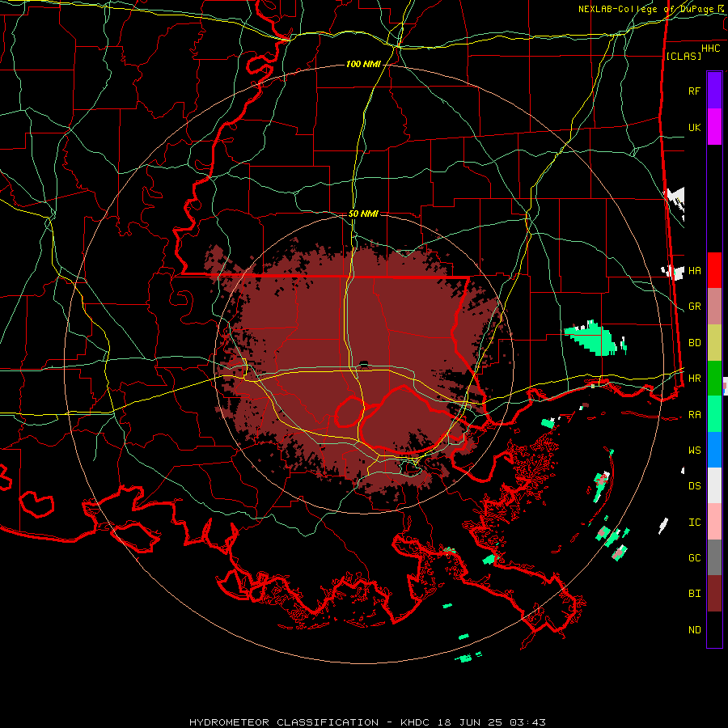Click the DS white legend swatch
Screen dimensions: 728x728
[x=714, y=485]
